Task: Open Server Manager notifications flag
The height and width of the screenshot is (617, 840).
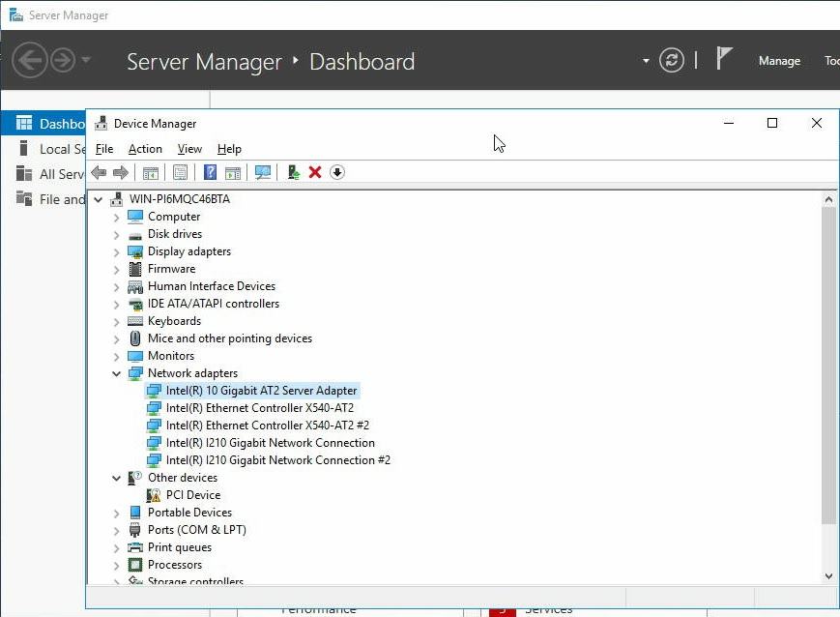Action: click(724, 58)
